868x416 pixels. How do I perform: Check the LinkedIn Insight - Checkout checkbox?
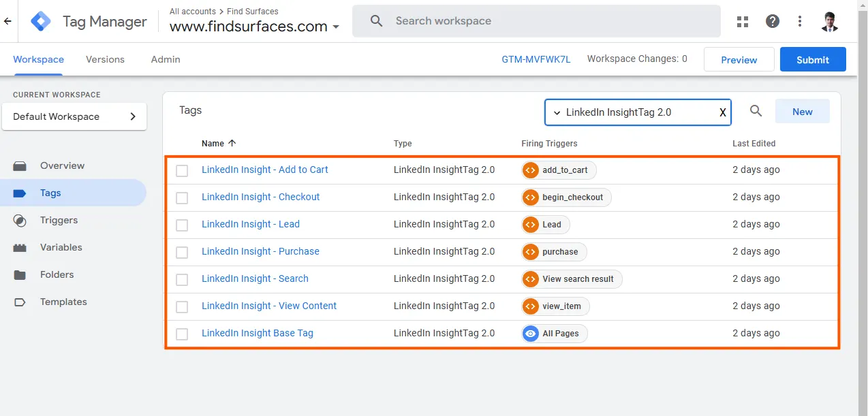click(182, 197)
